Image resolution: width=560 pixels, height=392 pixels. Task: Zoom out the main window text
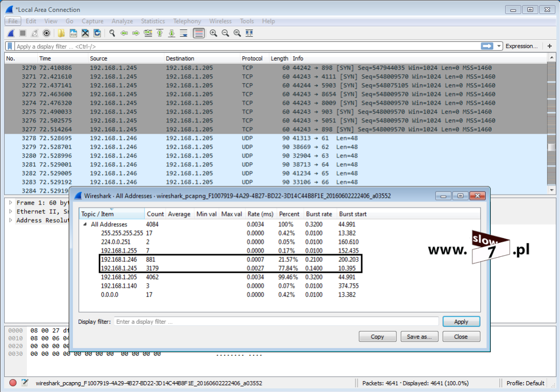(225, 33)
